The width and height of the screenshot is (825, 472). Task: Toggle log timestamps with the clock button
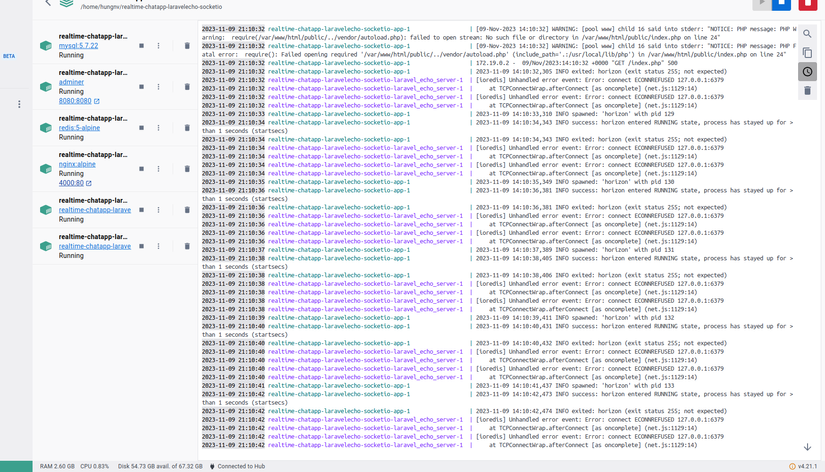(807, 72)
